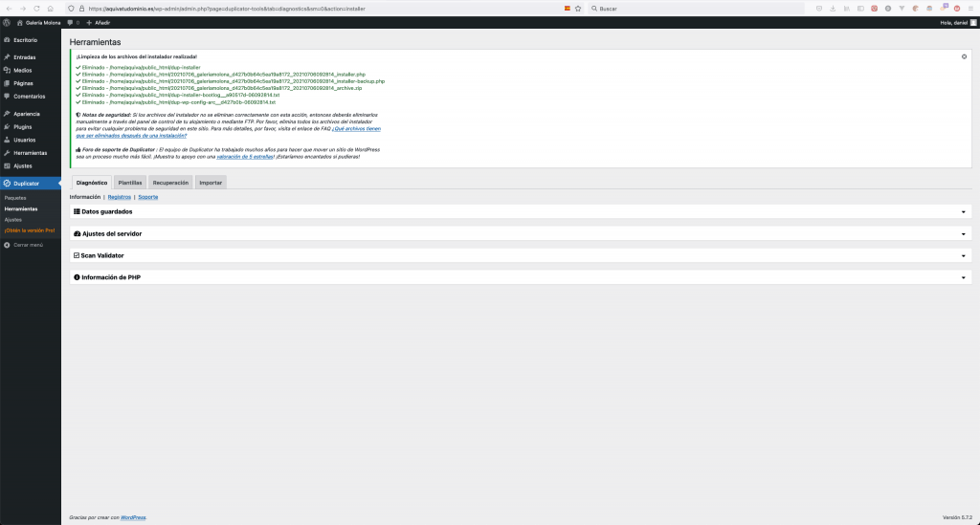
Task: Open Herramientas main sidebar item
Action: (31, 153)
